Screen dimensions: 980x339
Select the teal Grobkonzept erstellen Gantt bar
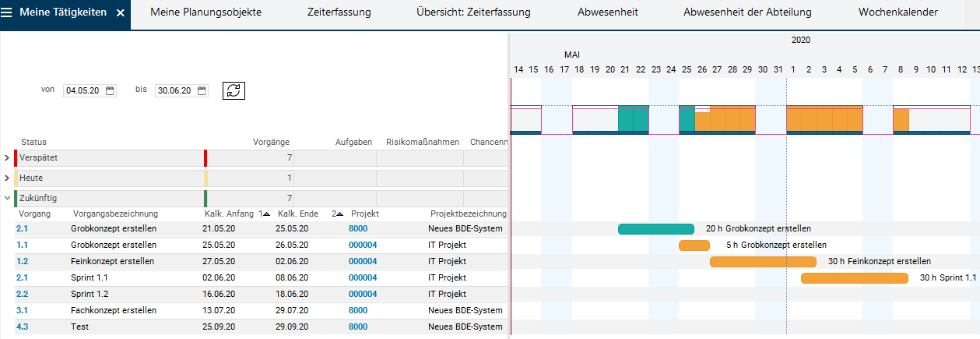[x=655, y=229]
